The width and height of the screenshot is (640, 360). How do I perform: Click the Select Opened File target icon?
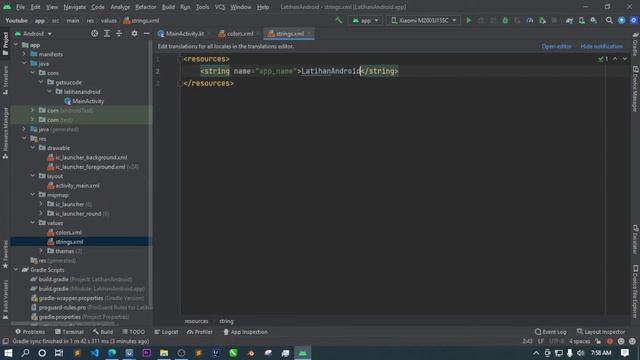[x=94, y=34]
